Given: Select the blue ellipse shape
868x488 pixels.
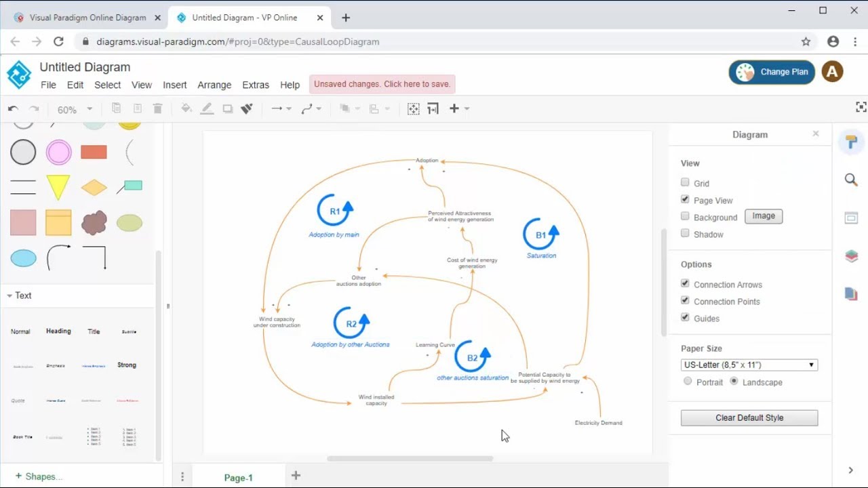Looking at the screenshot, I should tap(23, 258).
